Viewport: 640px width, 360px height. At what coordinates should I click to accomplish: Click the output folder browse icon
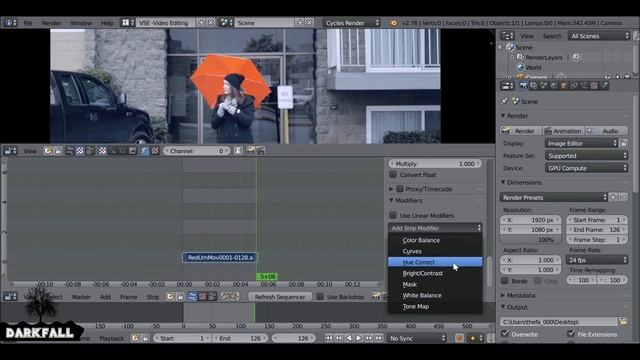pyautogui.click(x=623, y=322)
